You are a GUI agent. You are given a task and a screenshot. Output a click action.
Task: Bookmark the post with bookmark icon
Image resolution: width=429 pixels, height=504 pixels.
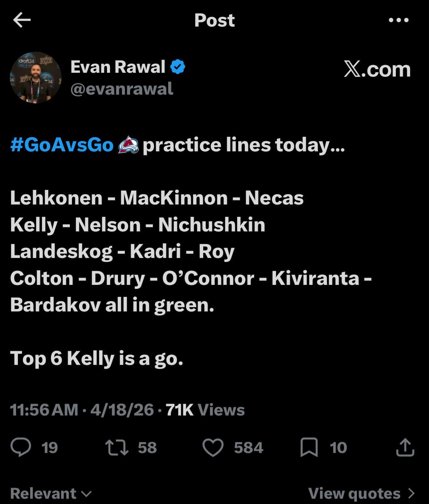309,447
